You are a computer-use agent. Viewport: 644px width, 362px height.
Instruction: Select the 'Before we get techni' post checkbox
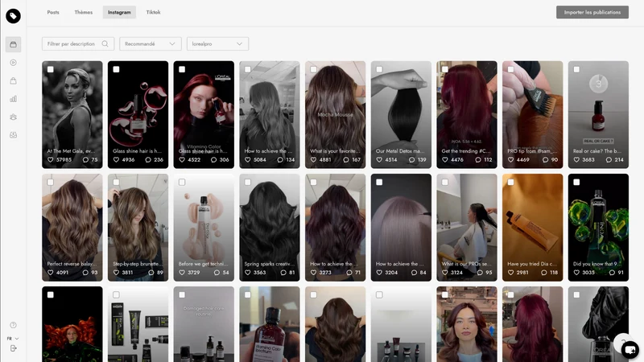tap(182, 183)
